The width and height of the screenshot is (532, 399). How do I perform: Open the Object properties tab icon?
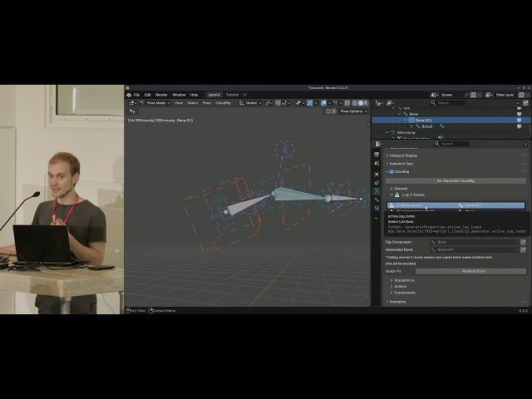point(377,175)
